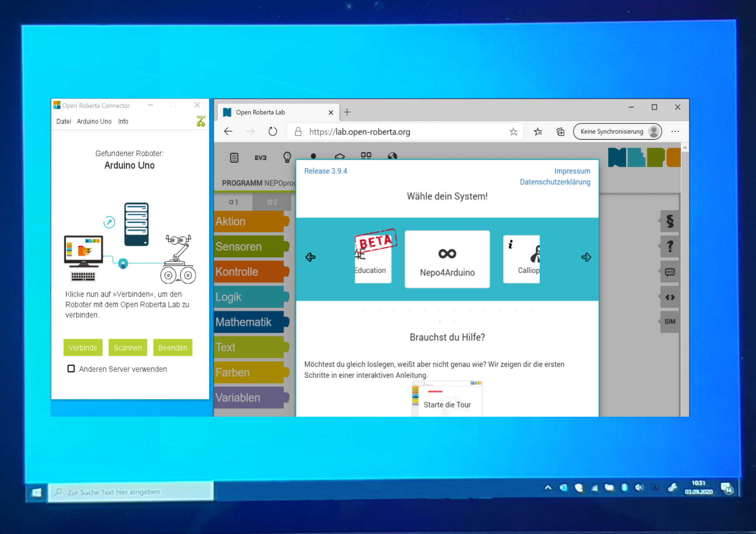This screenshot has height=534, width=756.
Task: Expand hidden system tray icons
Action: click(x=548, y=488)
